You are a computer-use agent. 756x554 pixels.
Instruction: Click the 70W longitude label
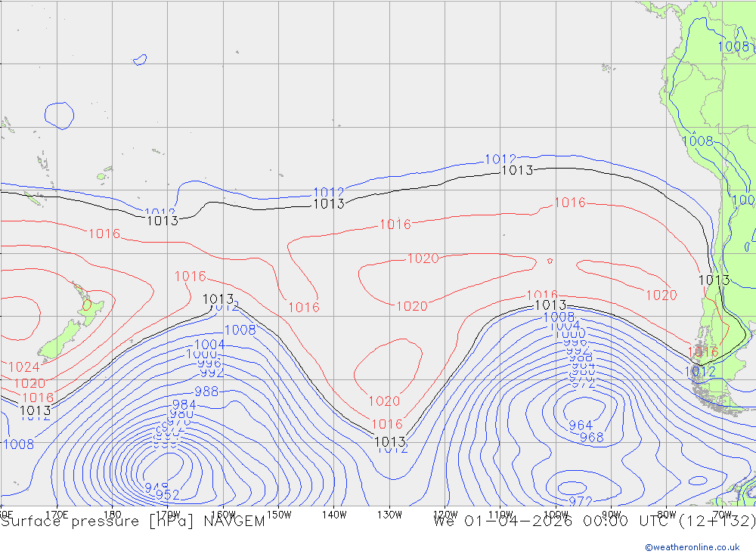click(722, 515)
